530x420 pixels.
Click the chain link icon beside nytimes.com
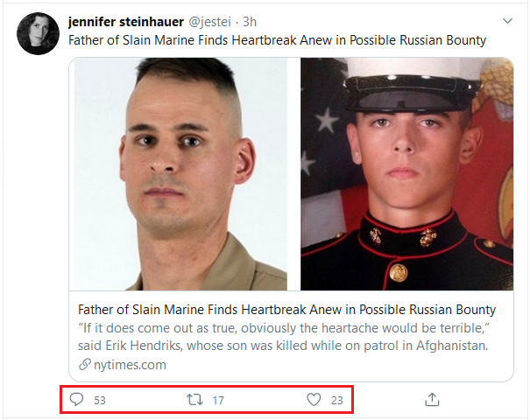point(83,364)
